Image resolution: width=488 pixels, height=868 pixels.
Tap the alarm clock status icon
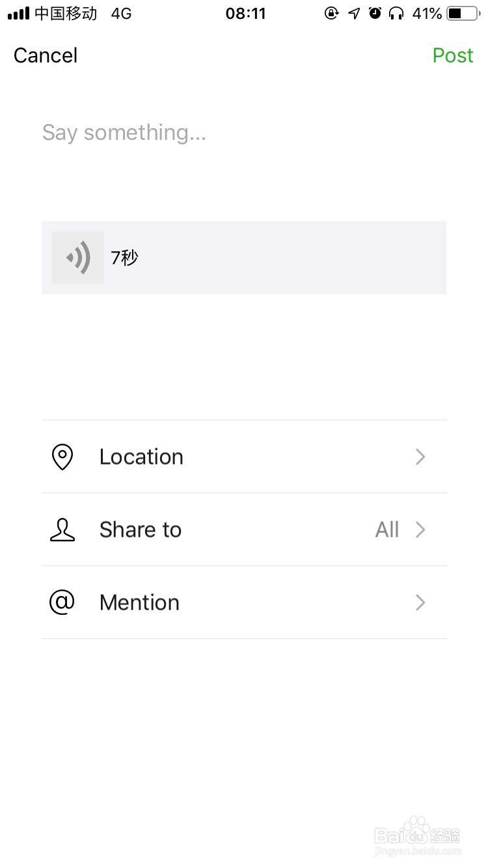pos(375,14)
